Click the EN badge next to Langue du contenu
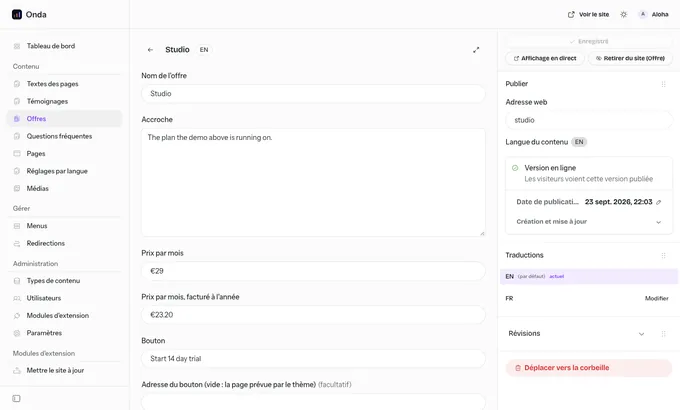680x410 pixels. pos(579,142)
